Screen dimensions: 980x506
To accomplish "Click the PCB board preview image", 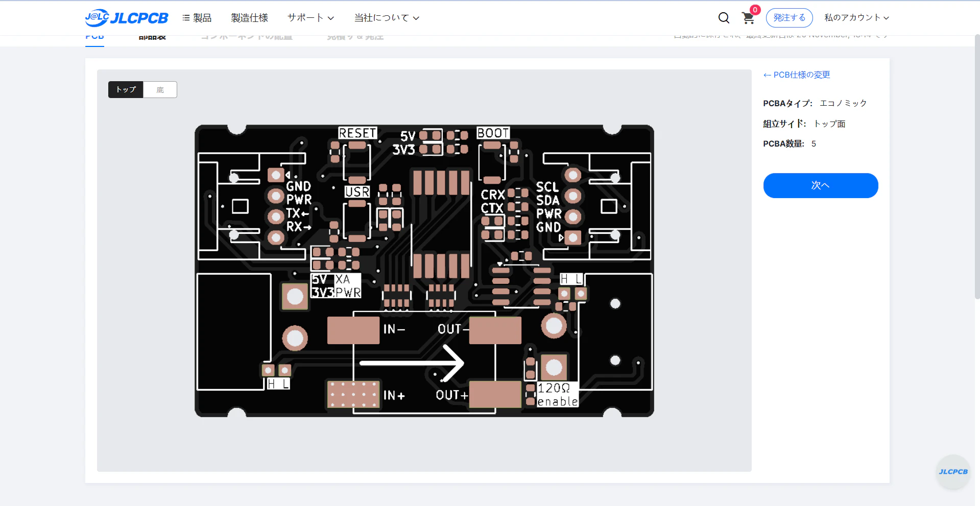I will 424,271.
